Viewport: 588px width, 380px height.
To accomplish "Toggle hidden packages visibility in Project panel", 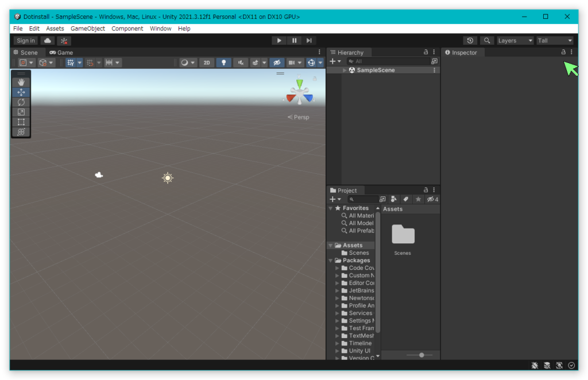I will click(x=432, y=199).
